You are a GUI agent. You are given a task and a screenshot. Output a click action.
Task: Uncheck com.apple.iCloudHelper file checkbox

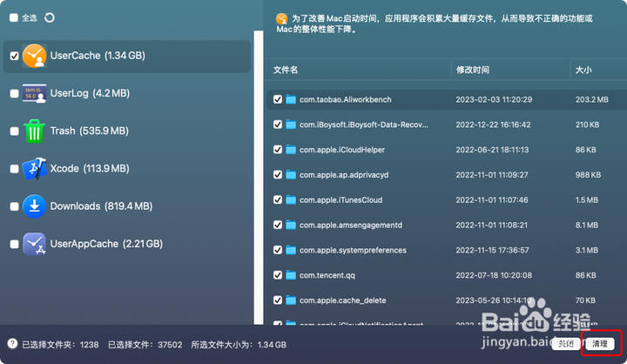click(x=278, y=150)
